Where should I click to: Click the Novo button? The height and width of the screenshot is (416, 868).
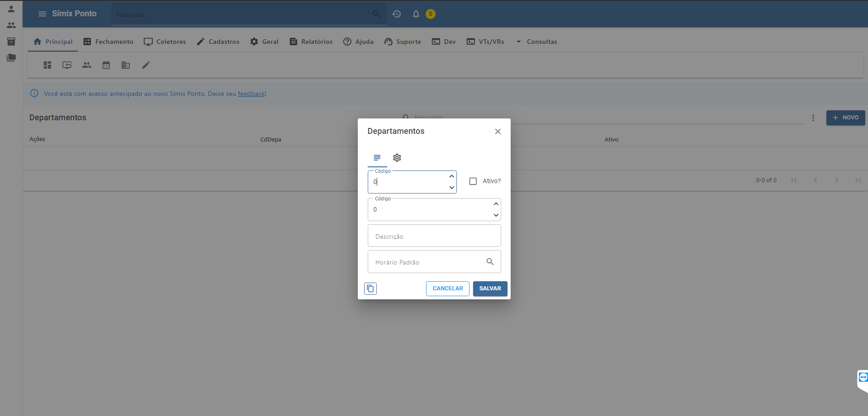[x=846, y=118]
